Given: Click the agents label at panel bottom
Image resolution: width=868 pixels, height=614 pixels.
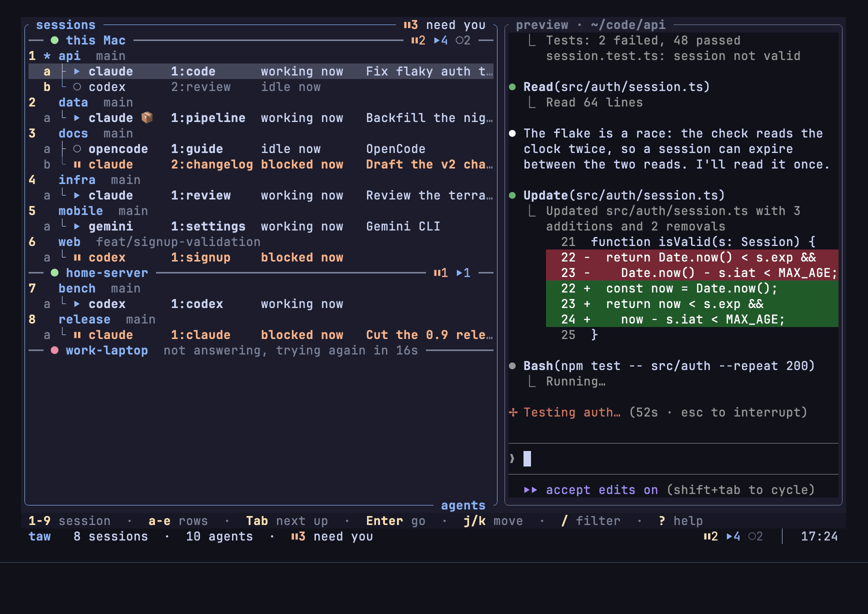Looking at the screenshot, I should [463, 505].
